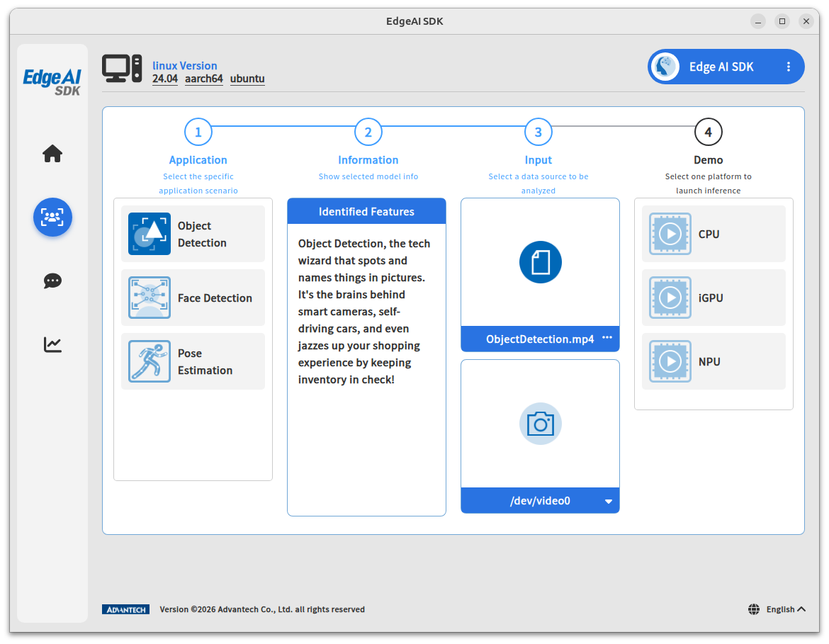Choose the Face Detection application

(193, 298)
